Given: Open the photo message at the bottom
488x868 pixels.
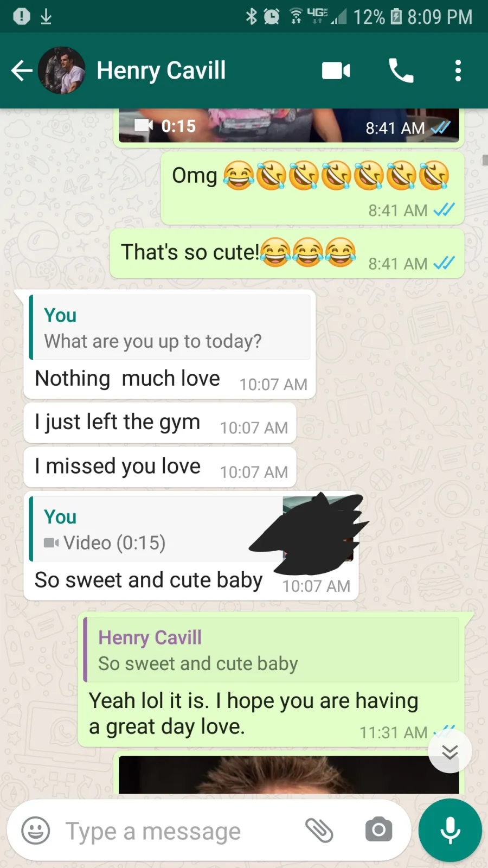Looking at the screenshot, I should pos(288,775).
